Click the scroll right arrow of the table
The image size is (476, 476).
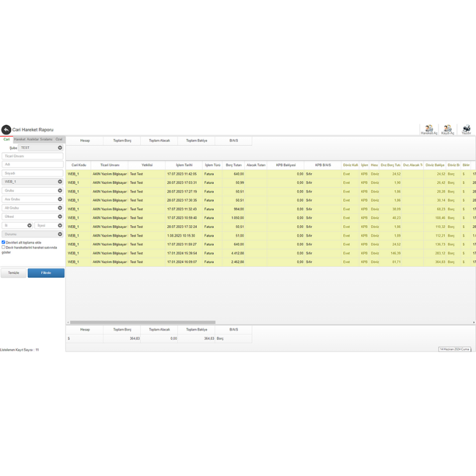pos(474,322)
